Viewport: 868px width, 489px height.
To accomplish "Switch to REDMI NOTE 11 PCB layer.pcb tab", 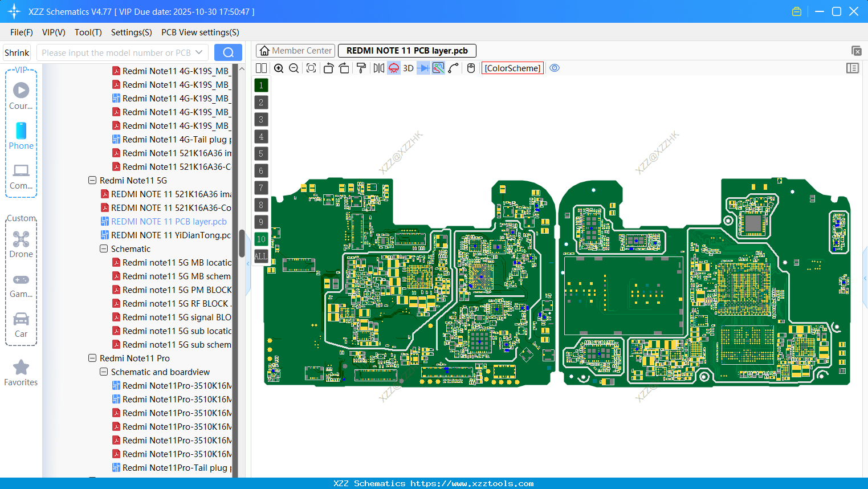I will [x=406, y=50].
